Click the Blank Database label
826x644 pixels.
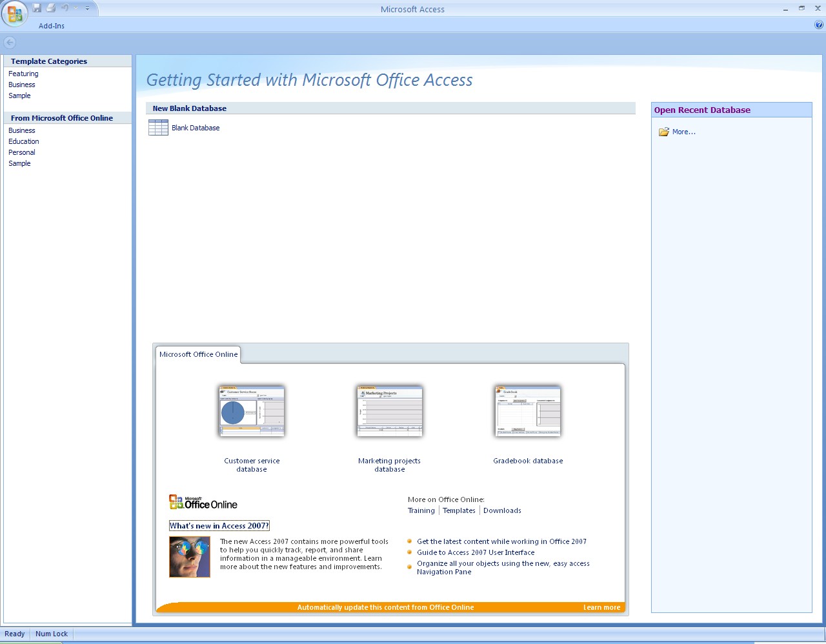[x=196, y=128]
